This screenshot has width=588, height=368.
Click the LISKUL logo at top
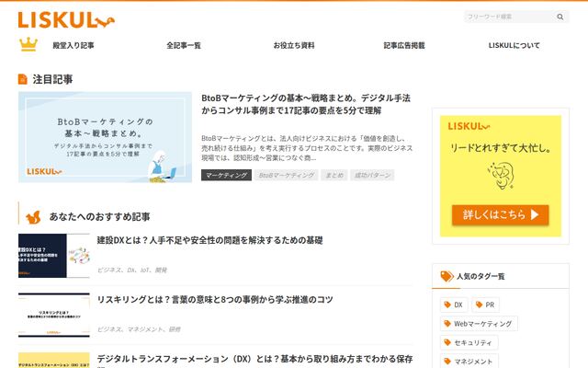coord(66,20)
